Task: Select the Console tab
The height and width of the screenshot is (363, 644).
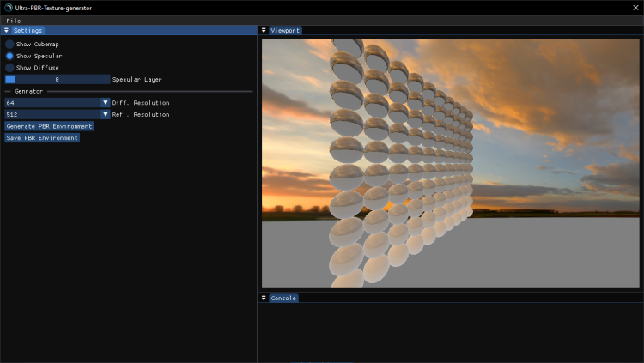Action: tap(283, 299)
